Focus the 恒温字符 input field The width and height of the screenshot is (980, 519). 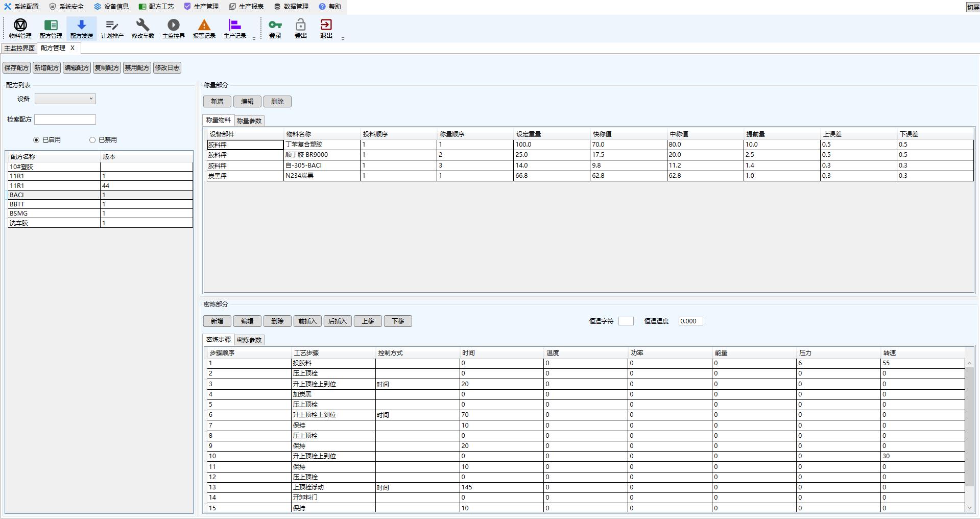(x=626, y=321)
